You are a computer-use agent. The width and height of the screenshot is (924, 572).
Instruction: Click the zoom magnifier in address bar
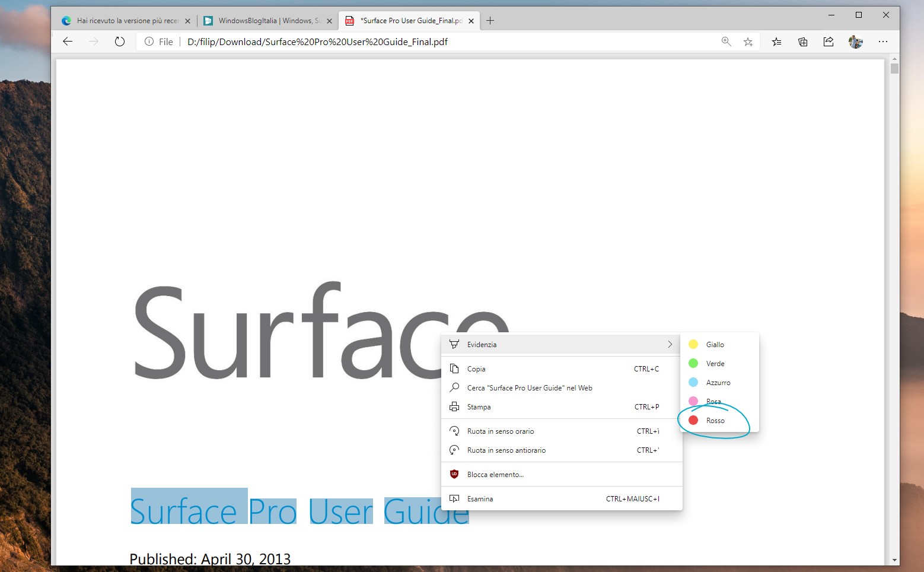(726, 42)
